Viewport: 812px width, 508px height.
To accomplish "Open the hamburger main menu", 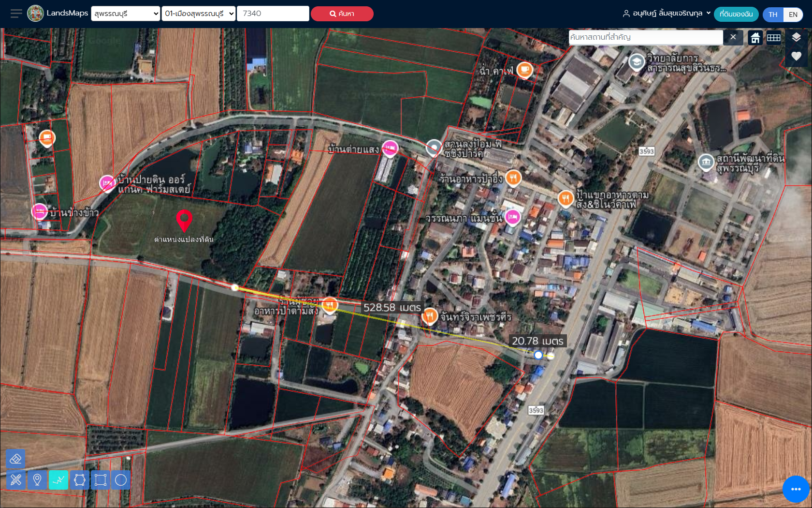I will [x=16, y=14].
